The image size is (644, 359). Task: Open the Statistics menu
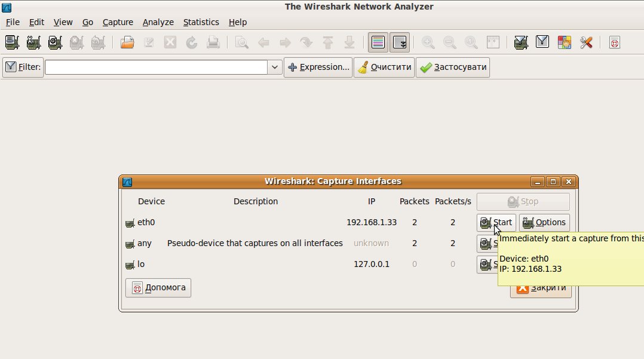coord(201,22)
